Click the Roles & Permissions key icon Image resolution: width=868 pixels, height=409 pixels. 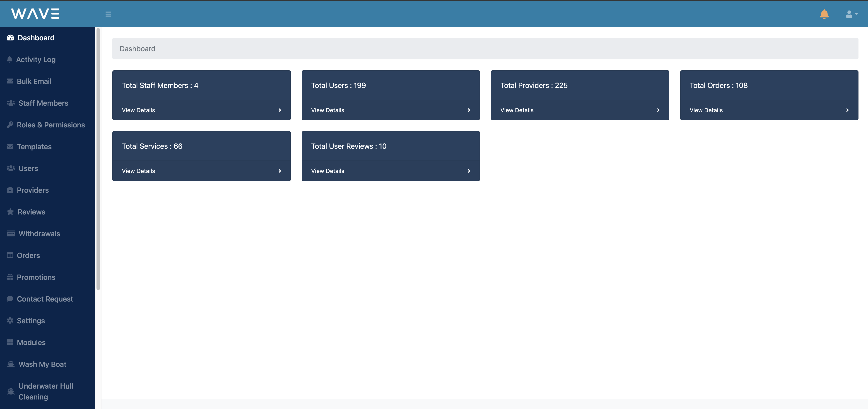point(10,125)
